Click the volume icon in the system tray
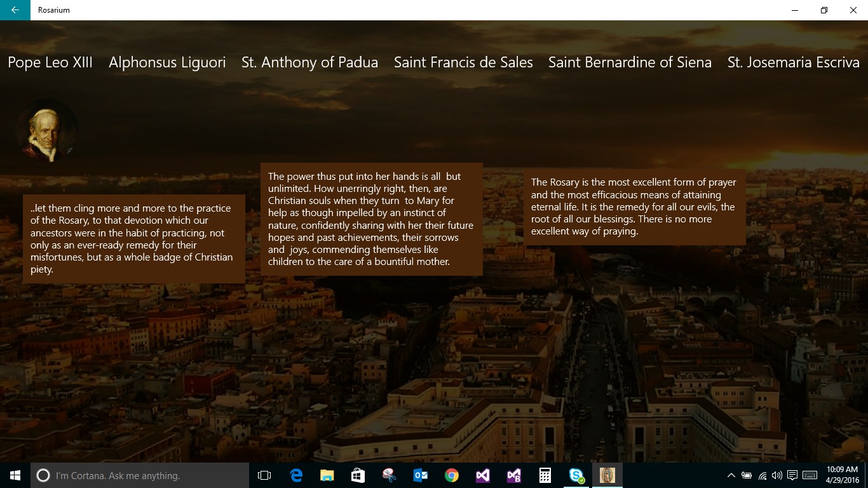 tap(776, 475)
